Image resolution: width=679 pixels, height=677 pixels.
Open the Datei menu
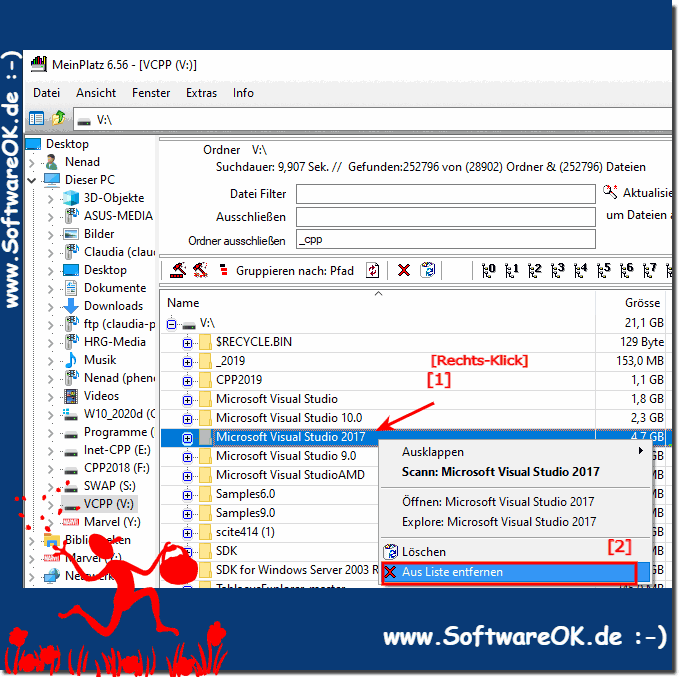(46, 93)
